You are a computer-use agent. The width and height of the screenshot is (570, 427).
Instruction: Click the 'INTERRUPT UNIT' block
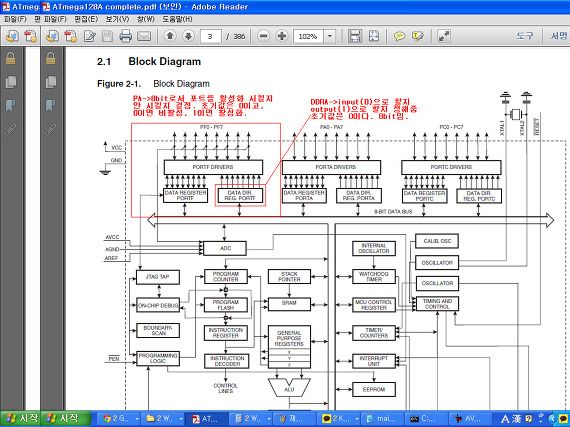(x=374, y=361)
